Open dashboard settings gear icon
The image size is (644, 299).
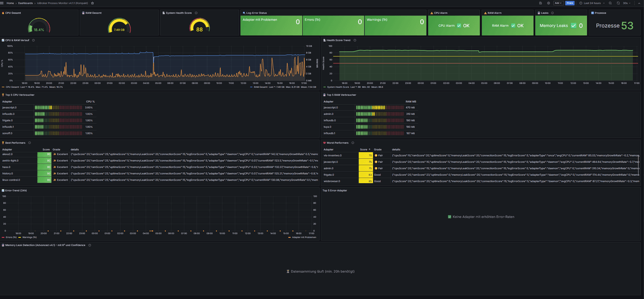pyautogui.click(x=548, y=3)
